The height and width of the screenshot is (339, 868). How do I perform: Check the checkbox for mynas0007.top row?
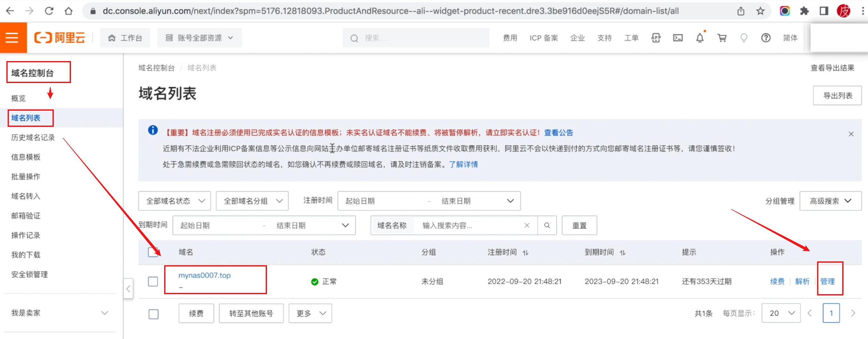(x=153, y=281)
